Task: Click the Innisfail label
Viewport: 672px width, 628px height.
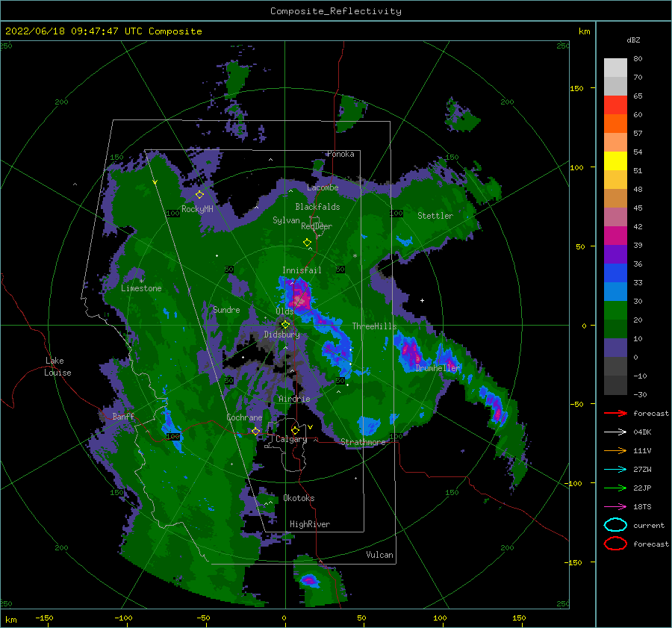Action: (x=302, y=270)
